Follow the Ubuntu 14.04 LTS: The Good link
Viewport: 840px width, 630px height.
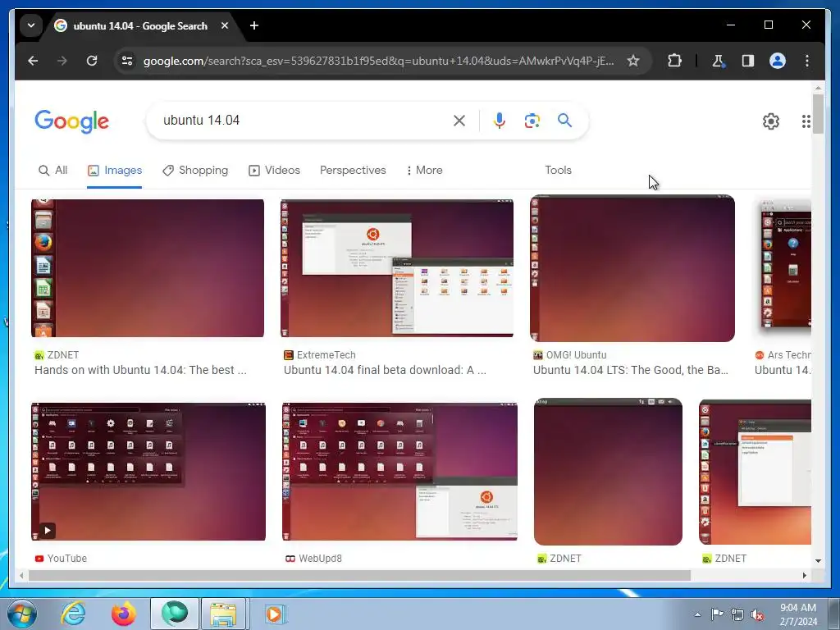631,370
